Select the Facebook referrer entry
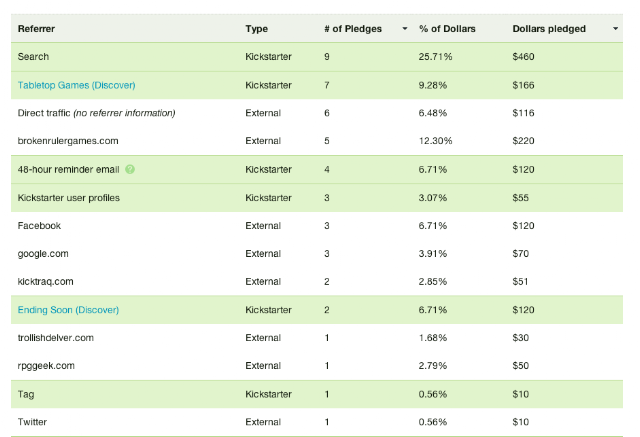This screenshot has height=437, width=640. pyautogui.click(x=39, y=226)
